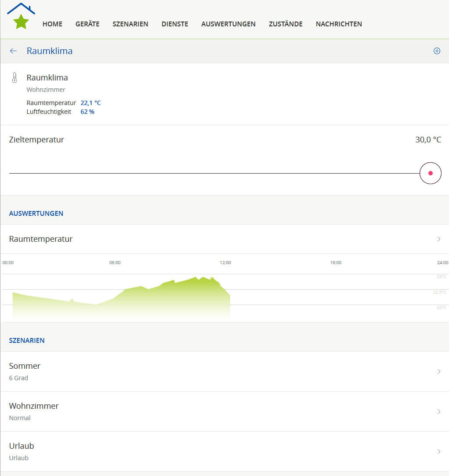Open the SZENARIEN menu item
Viewport: 449px width, 476px height.
click(x=130, y=24)
